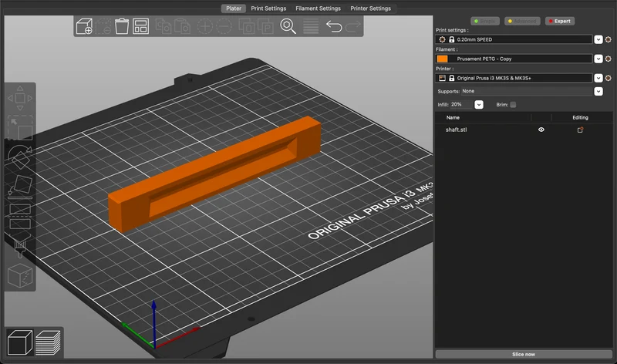This screenshot has height=364, width=617.
Task: Select the orange shaft model on bed
Action: pos(214,174)
